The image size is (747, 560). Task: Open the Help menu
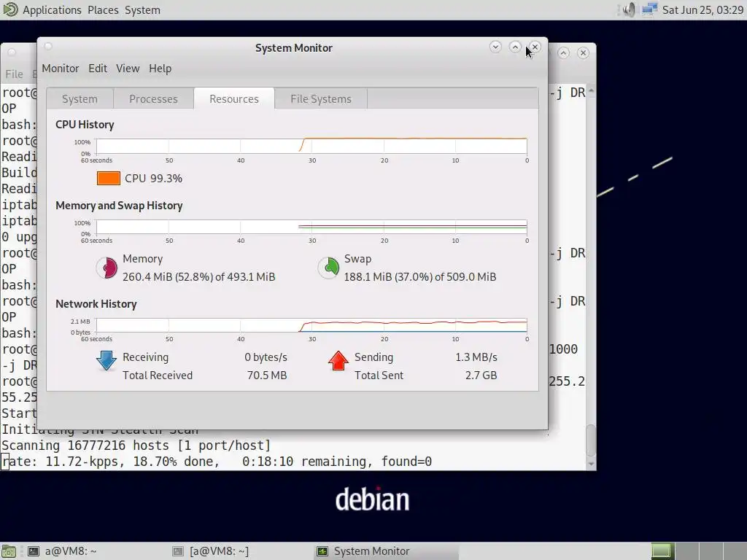coord(160,69)
